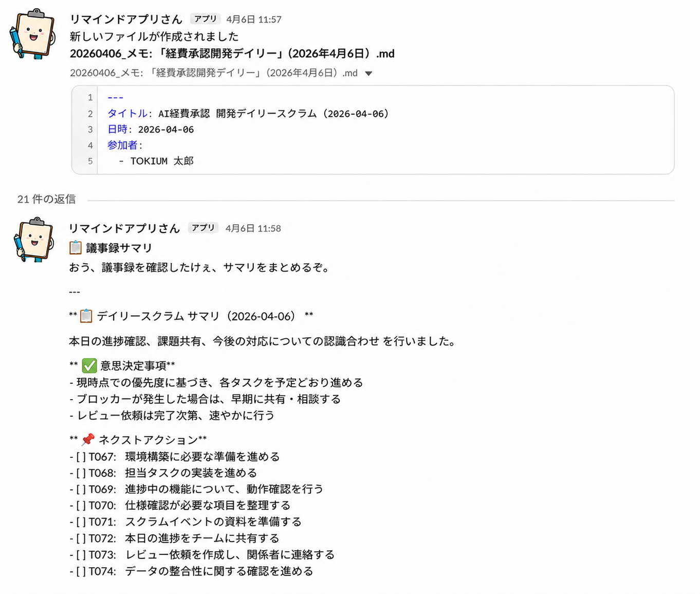
Task: Click item ブロッカーが発生した場合は
Action: 205,399
